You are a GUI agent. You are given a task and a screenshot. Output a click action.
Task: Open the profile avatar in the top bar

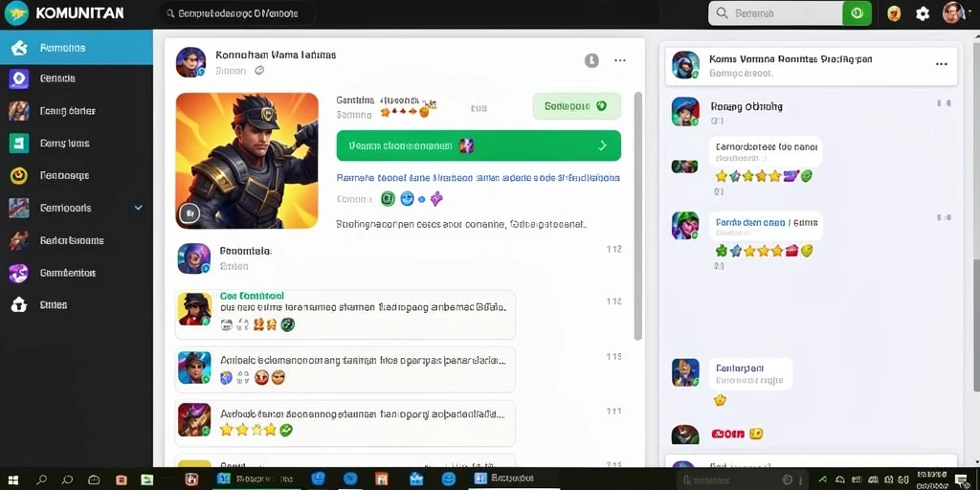click(953, 13)
